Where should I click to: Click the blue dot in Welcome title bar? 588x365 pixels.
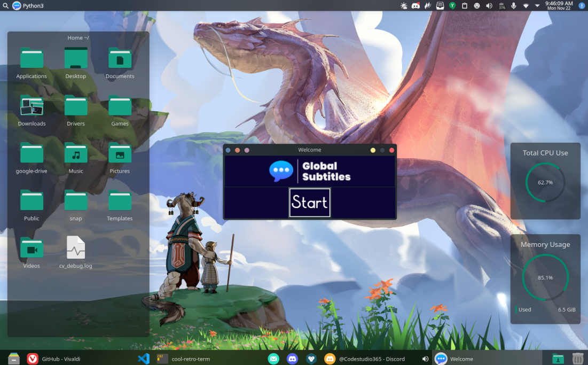(228, 150)
